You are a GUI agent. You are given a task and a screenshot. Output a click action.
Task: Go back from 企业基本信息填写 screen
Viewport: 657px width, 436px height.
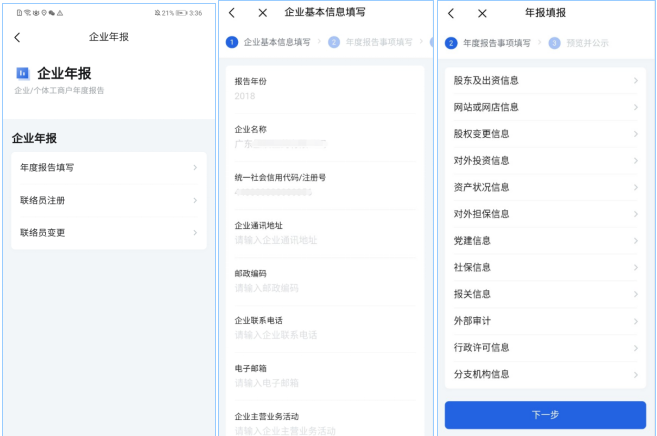[x=233, y=13]
